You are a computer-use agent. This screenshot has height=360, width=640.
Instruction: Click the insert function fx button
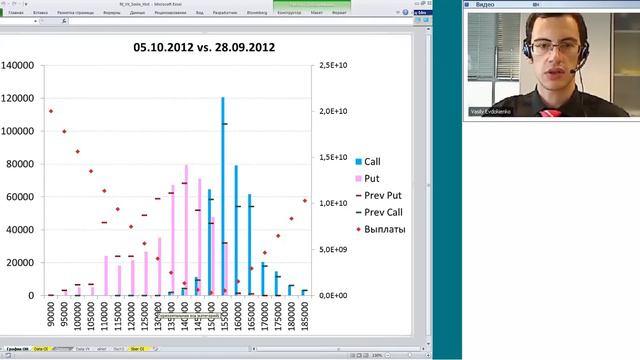coord(64,21)
